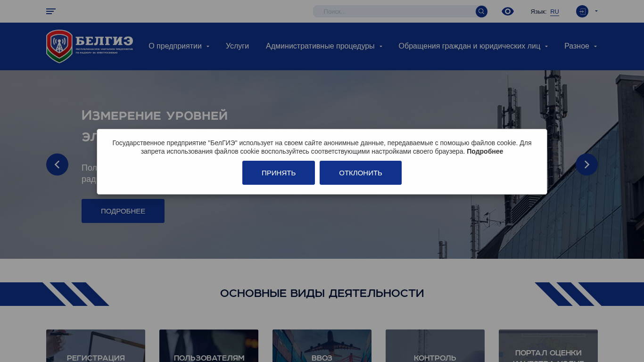The width and height of the screenshot is (644, 362).
Task: Click the ПРИНЯТЬ cookie button
Action: pyautogui.click(x=279, y=173)
